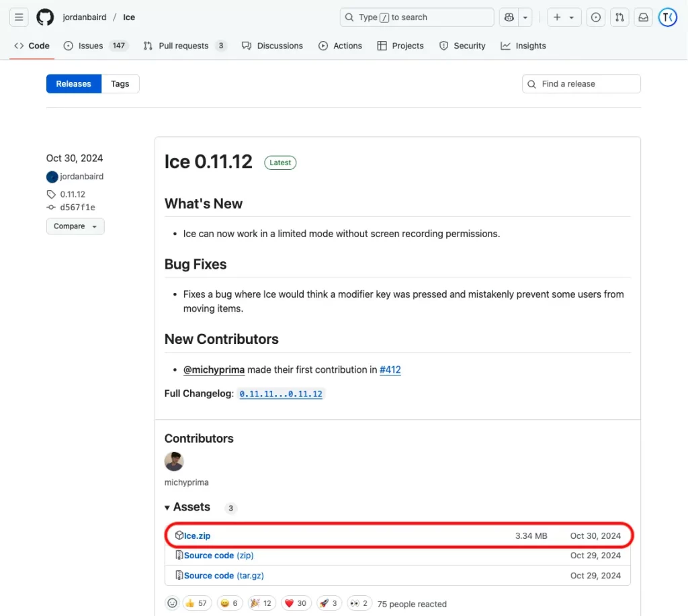Open jordanbaird owner link

[84, 17]
